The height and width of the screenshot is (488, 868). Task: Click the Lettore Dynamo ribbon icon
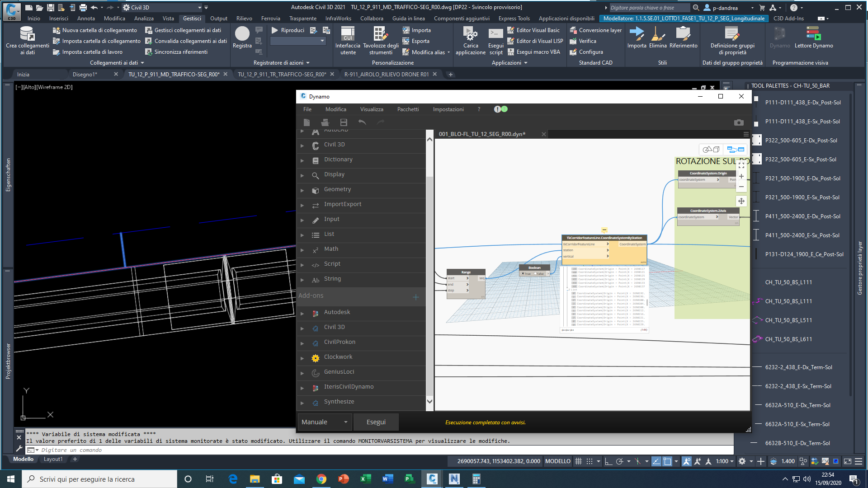(x=813, y=34)
